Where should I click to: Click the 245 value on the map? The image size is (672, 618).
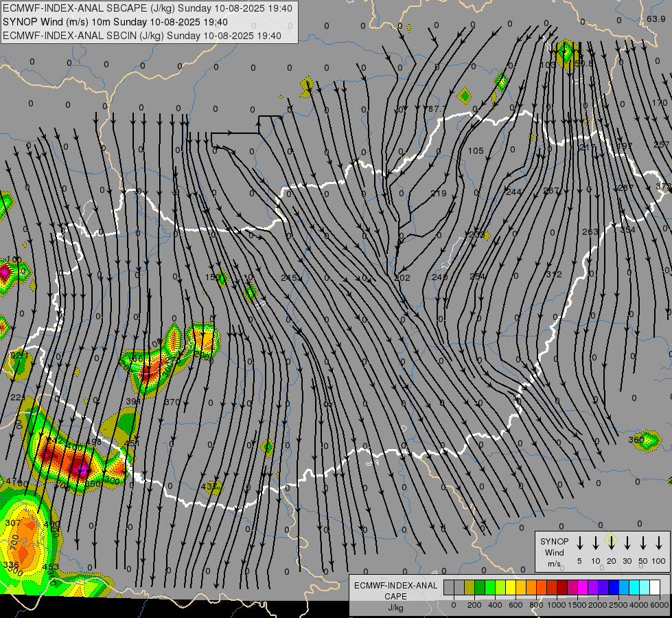coord(289,278)
